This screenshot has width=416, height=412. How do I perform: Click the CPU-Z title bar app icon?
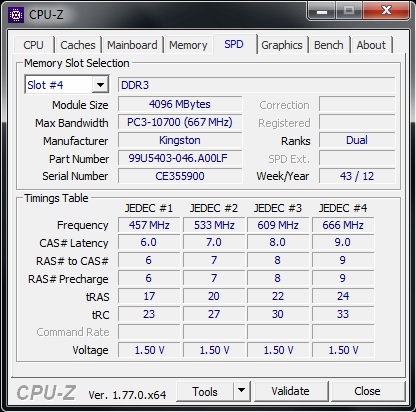tap(16, 15)
